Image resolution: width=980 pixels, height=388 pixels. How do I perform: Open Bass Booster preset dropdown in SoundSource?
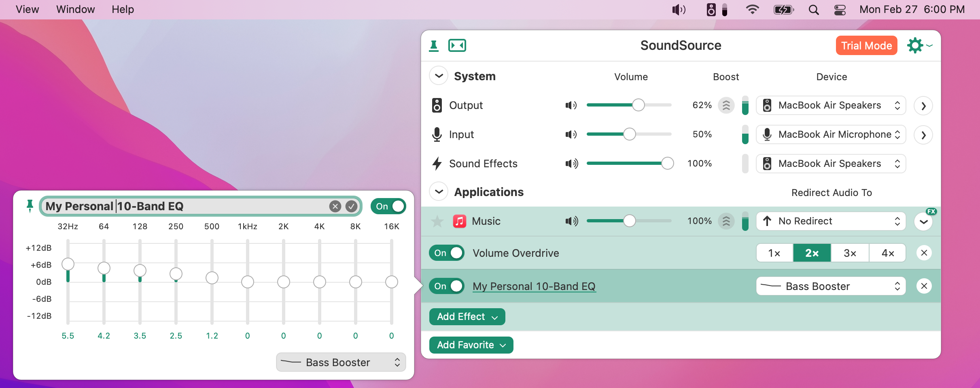[831, 286]
